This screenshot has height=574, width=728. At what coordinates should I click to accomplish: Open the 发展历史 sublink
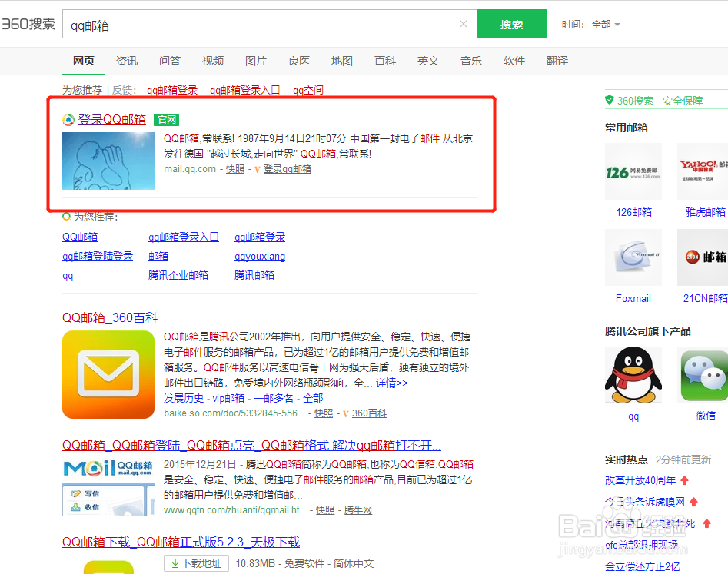click(184, 398)
